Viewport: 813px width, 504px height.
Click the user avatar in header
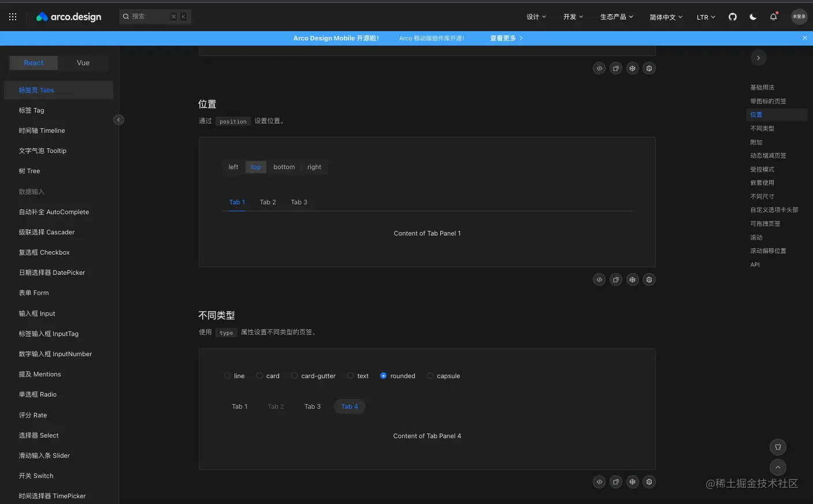tap(799, 17)
